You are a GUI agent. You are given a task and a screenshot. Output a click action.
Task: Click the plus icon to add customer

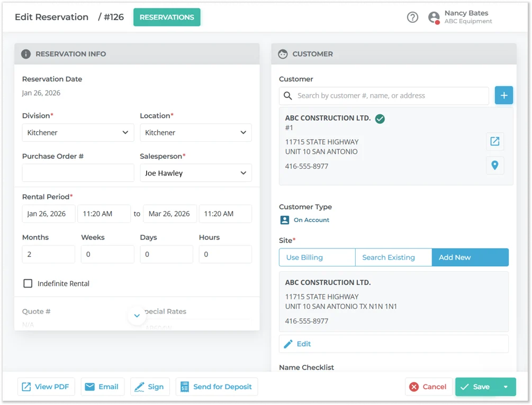503,96
